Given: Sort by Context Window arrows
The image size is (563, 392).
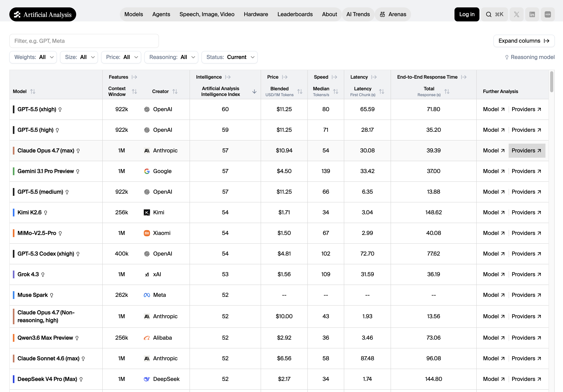Looking at the screenshot, I should [134, 91].
